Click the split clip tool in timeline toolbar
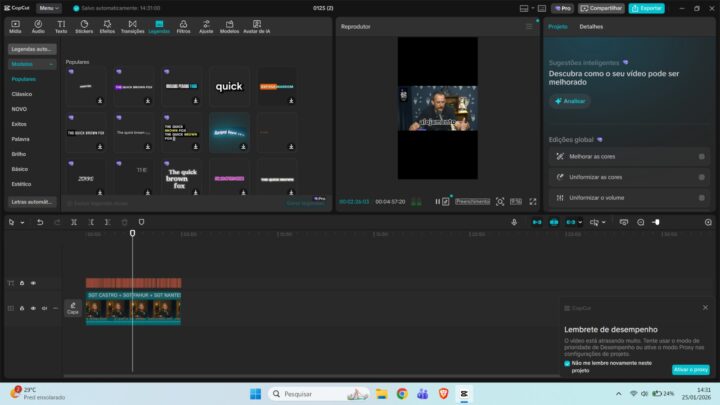Viewport: 720px width, 405px height. [x=74, y=222]
